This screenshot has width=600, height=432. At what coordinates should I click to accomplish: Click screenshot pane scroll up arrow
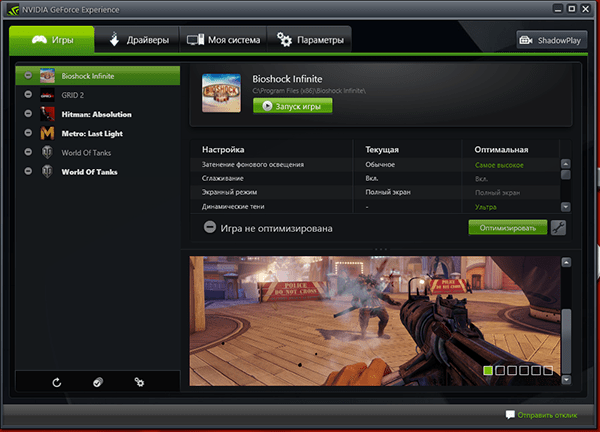coord(566,262)
